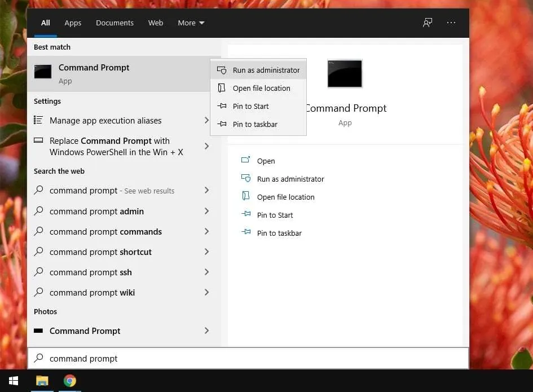Screen dimensions: 533x392
Task: Click the magnifier icon beside 'command prompt admin'
Action: [39, 211]
